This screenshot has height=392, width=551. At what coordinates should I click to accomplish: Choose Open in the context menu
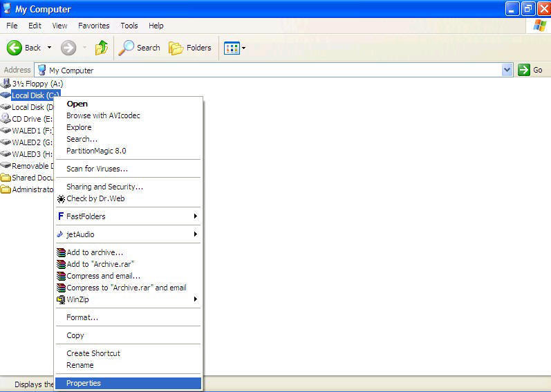pyautogui.click(x=129, y=104)
